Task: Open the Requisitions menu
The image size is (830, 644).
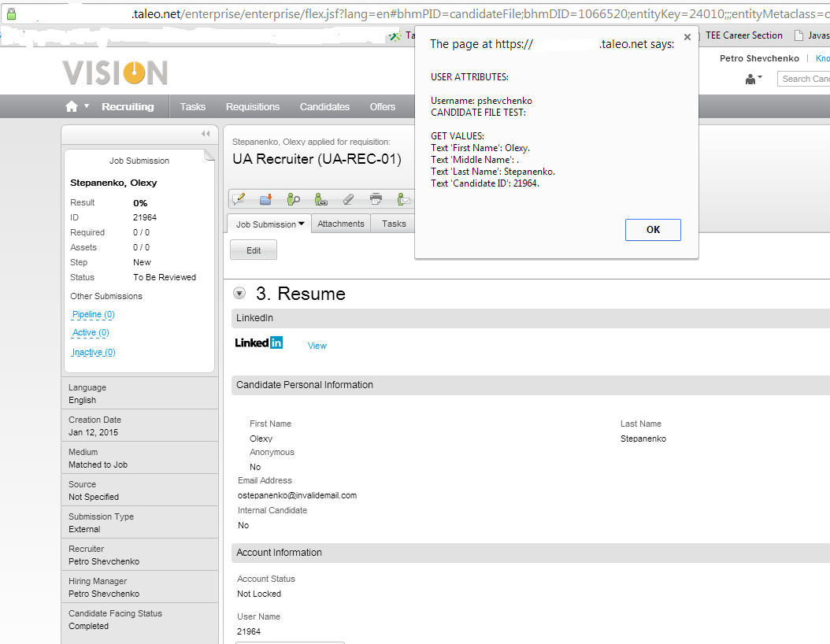Action: [x=253, y=106]
